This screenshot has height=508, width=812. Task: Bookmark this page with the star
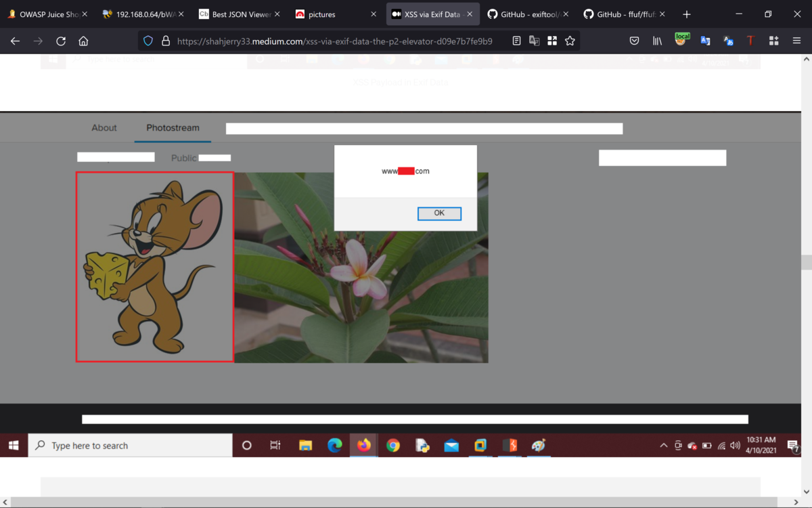tap(570, 41)
